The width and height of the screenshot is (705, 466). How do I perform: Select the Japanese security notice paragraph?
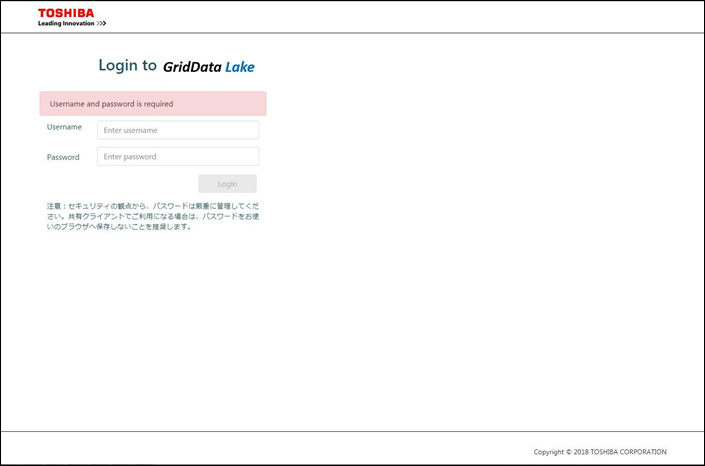coord(153,216)
